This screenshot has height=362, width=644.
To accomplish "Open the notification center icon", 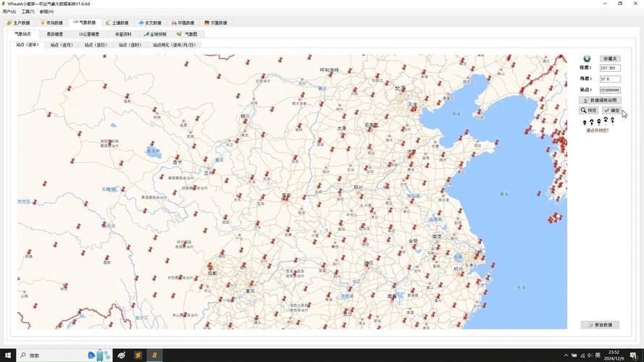I will coord(634,355).
